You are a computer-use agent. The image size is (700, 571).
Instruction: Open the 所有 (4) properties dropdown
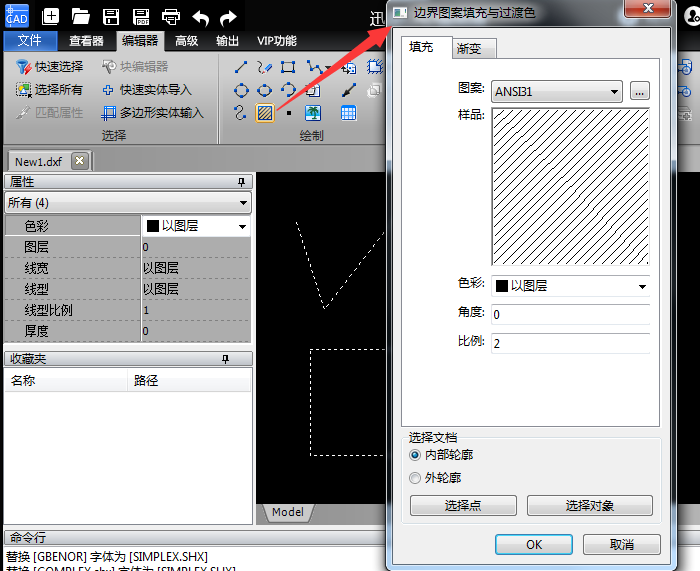pos(127,203)
